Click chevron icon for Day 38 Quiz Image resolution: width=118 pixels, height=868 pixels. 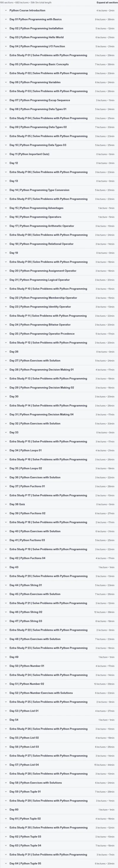point(6,504)
